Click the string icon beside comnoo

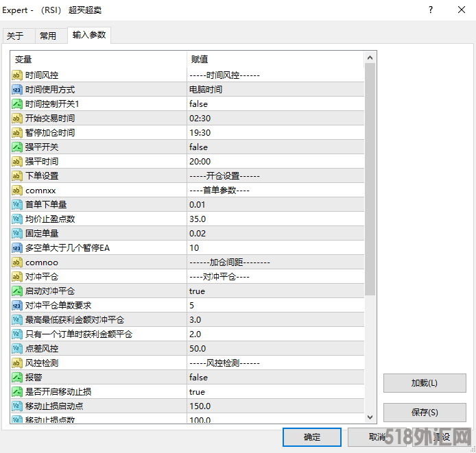(17, 262)
